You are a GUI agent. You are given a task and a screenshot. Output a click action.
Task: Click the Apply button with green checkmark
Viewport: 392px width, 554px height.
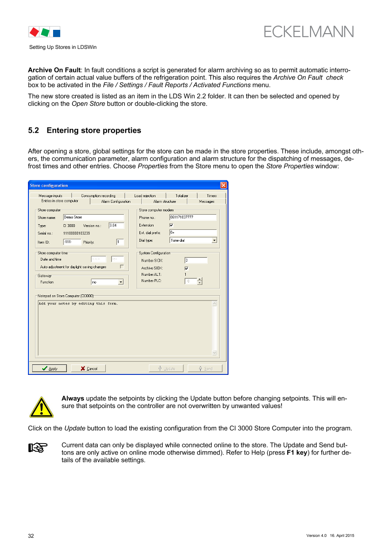pyautogui.click(x=49, y=368)
